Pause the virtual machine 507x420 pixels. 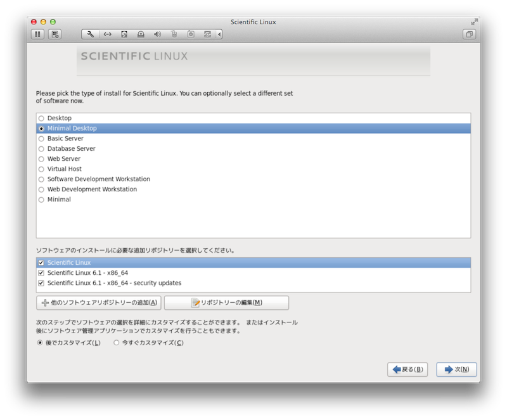[x=37, y=34]
